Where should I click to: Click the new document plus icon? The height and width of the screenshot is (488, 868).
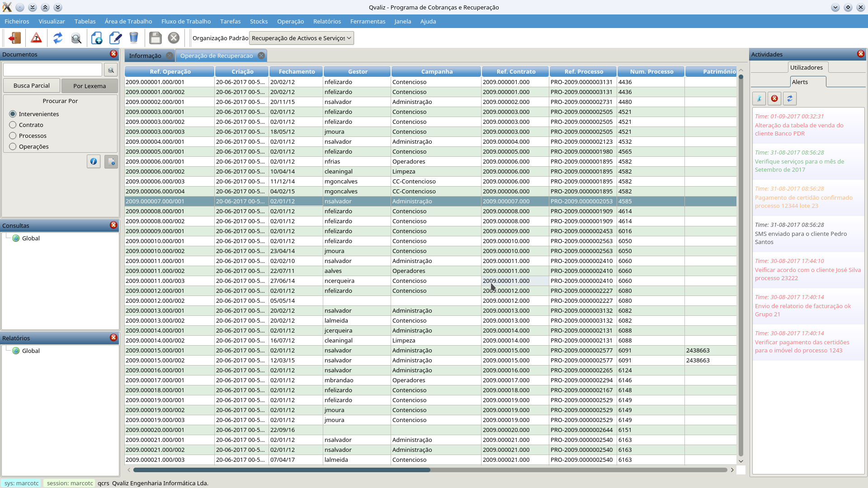96,38
